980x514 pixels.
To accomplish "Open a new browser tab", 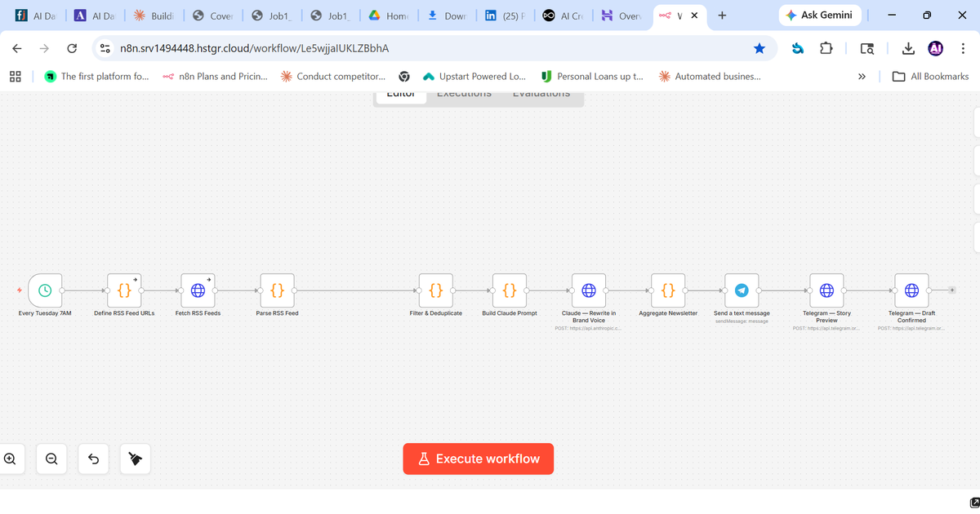I will pyautogui.click(x=722, y=15).
